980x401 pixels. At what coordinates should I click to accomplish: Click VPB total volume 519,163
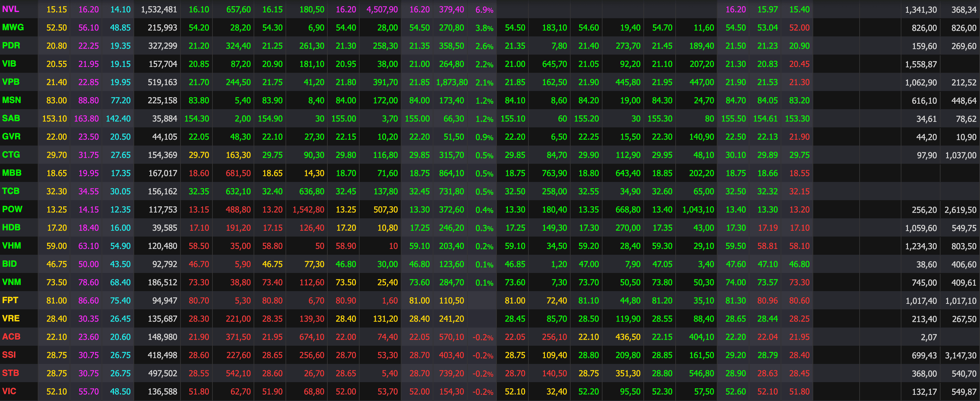[x=162, y=82]
